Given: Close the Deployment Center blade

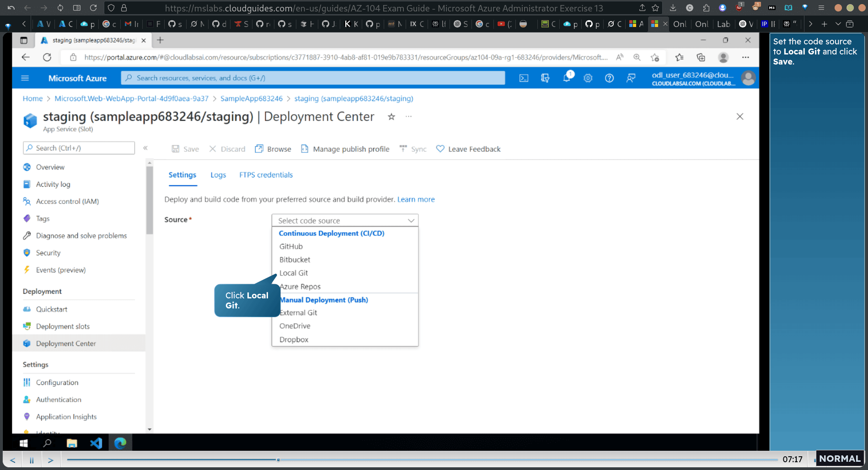Looking at the screenshot, I should (x=740, y=117).
